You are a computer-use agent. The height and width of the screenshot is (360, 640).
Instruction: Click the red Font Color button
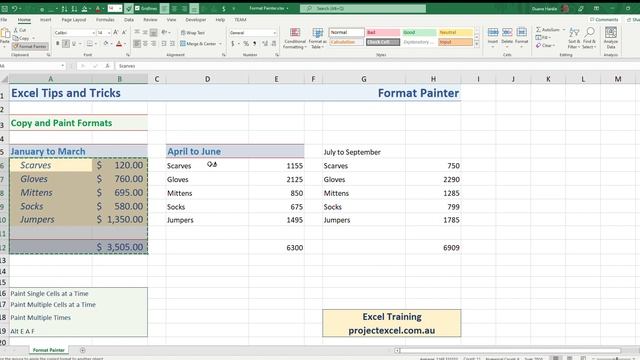[x=119, y=44]
